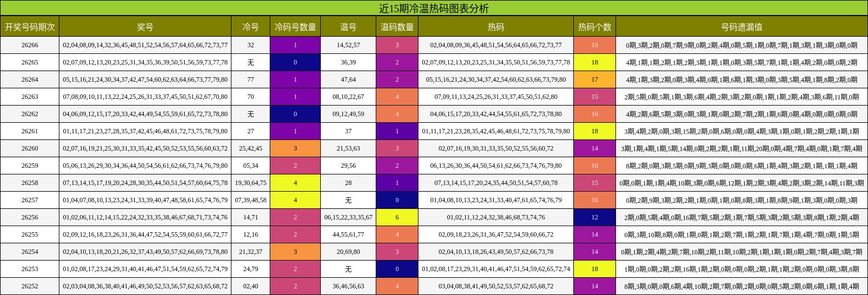The height and width of the screenshot is (295, 868).
Task: Select warm numbers 06,15,22,33,35,67
Action: tap(349, 217)
